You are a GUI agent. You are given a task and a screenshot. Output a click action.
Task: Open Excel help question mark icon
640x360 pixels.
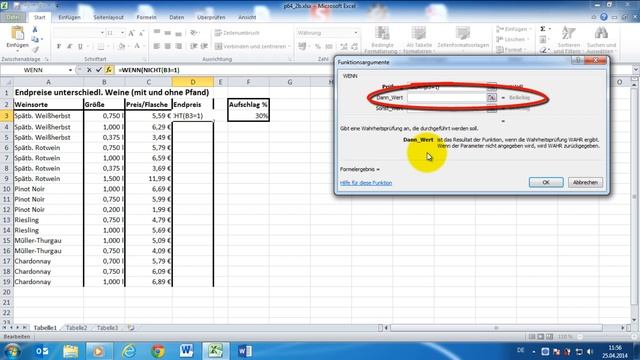click(x=604, y=17)
